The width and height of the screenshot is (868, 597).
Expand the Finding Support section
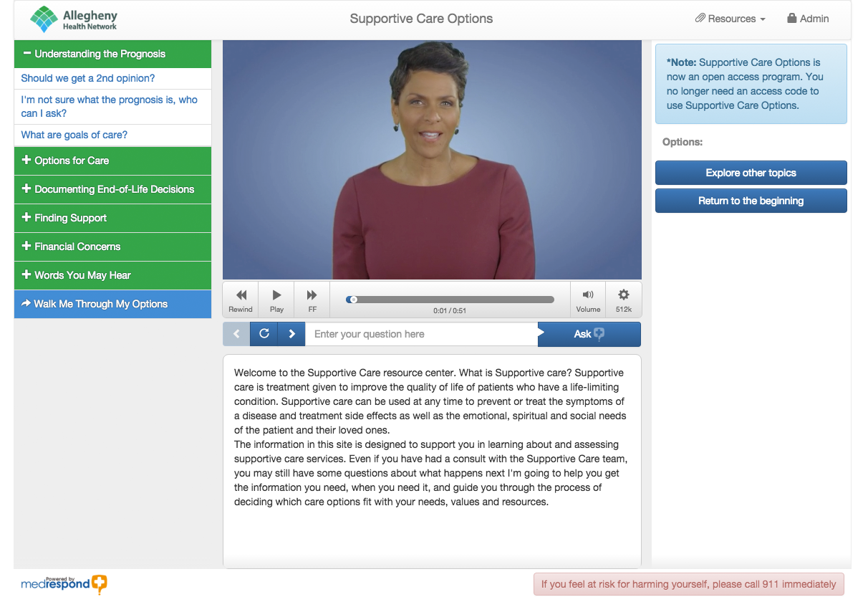tap(112, 218)
